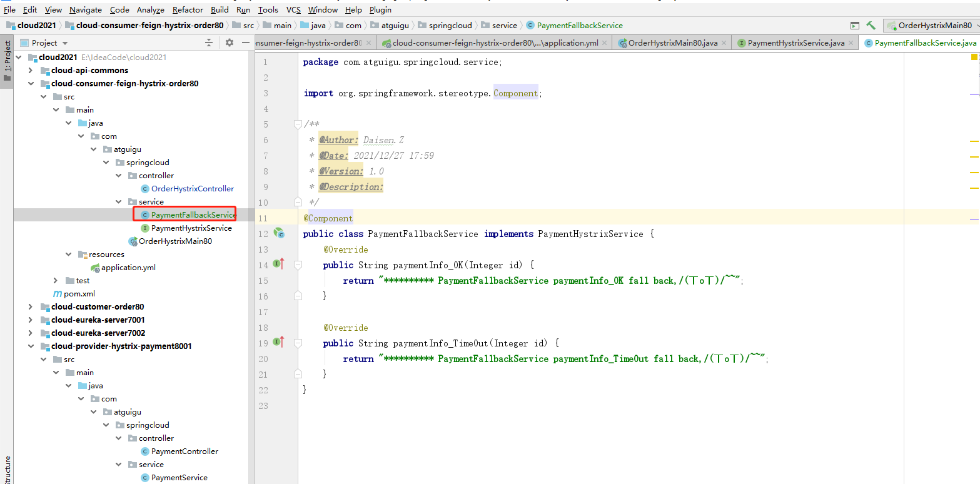Click @Component annotation on line 11
The width and height of the screenshot is (980, 484).
[x=328, y=218]
